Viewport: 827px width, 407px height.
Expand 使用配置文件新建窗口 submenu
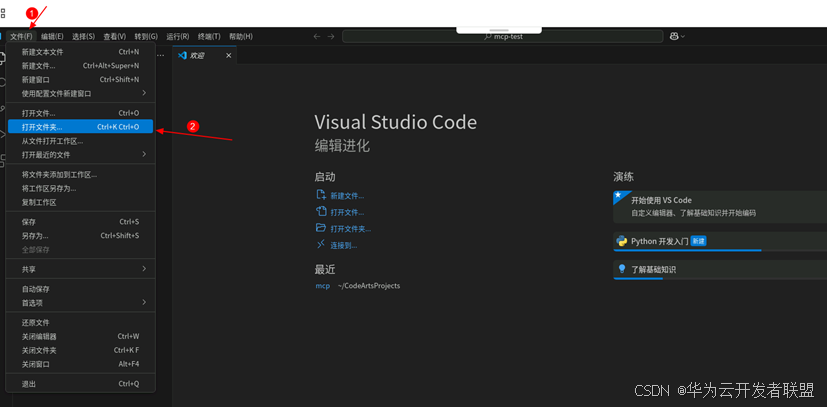click(x=80, y=93)
